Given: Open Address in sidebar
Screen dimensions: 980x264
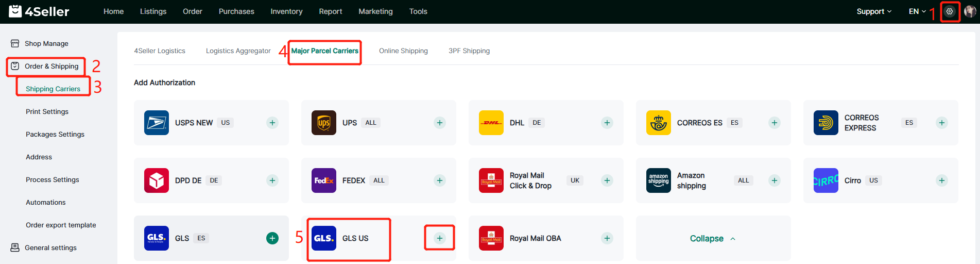Looking at the screenshot, I should pyautogui.click(x=39, y=157).
